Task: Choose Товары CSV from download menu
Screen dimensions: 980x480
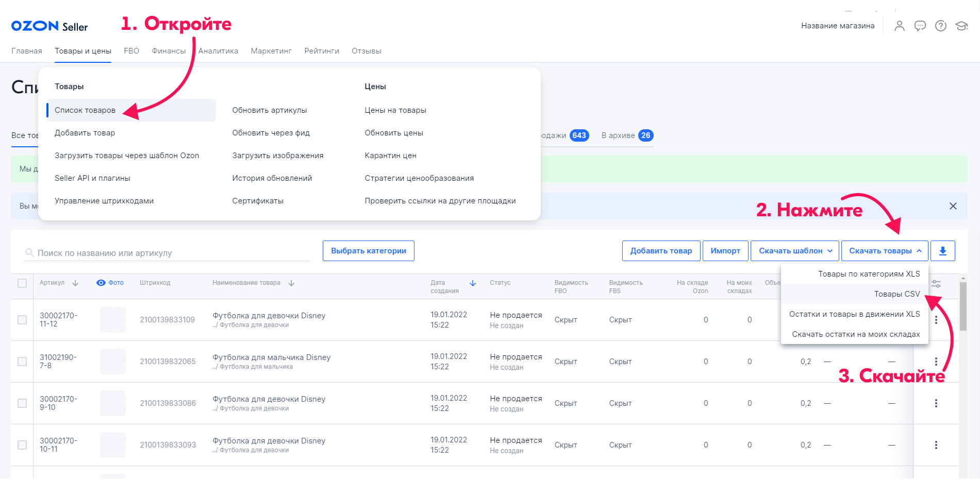Action: pos(896,294)
